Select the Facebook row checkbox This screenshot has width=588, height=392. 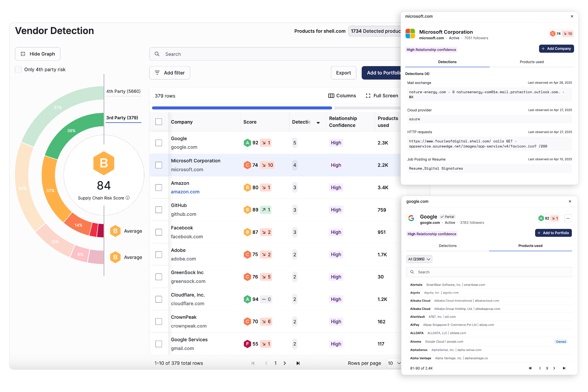click(x=159, y=232)
